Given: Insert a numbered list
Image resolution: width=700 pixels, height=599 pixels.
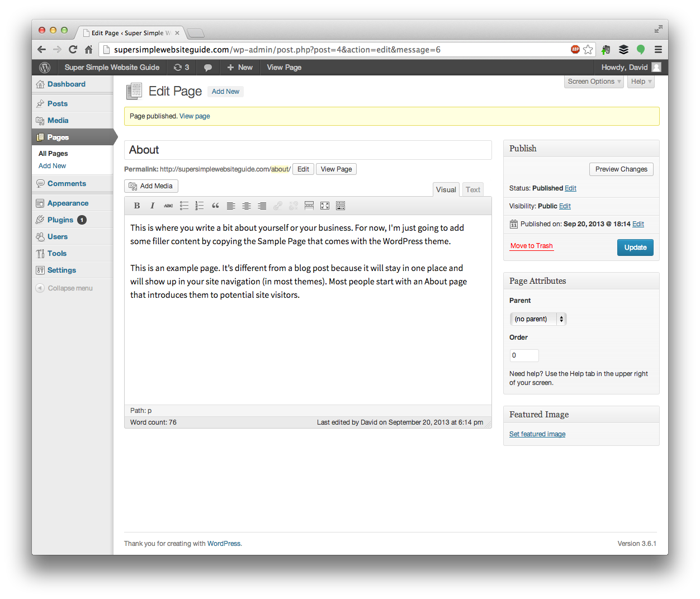Looking at the screenshot, I should pos(200,206).
